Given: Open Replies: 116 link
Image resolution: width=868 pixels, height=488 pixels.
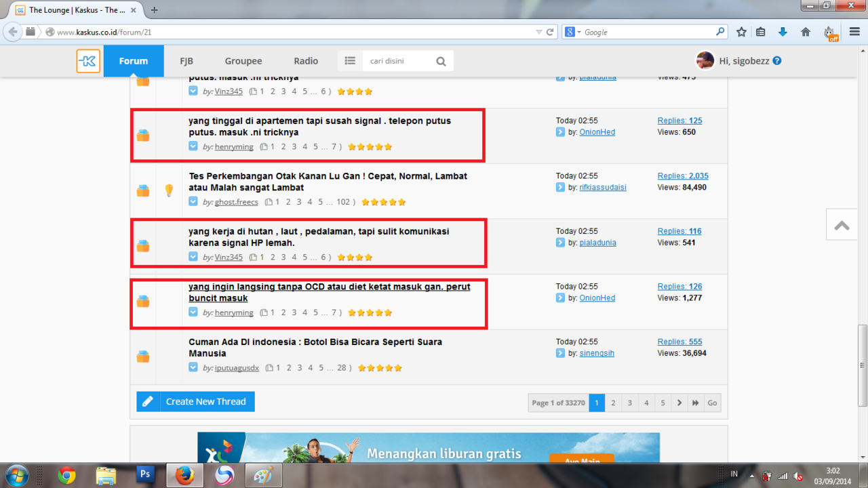Looking at the screenshot, I should click(x=679, y=231).
